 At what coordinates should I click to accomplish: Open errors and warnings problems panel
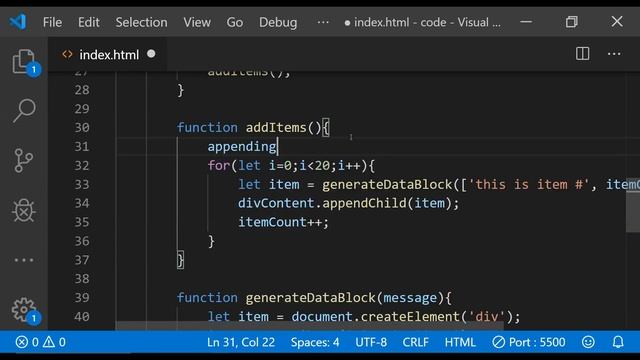[x=40, y=342]
